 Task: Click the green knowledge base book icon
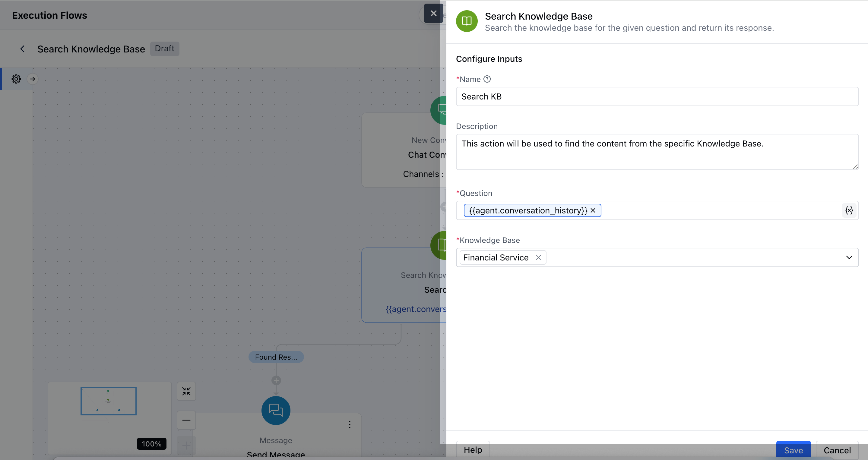pos(467,21)
